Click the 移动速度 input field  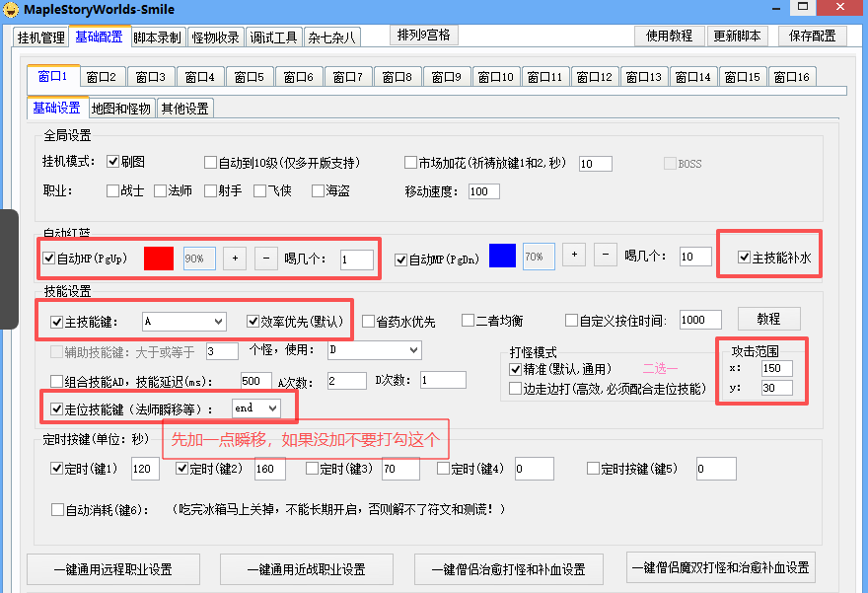click(483, 191)
